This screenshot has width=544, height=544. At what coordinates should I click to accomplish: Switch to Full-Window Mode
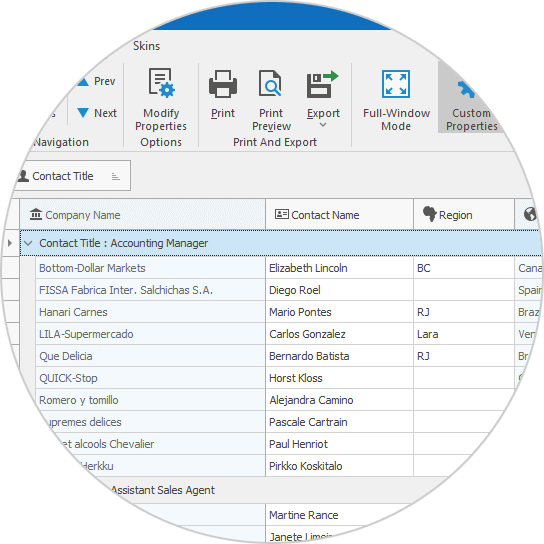click(396, 100)
